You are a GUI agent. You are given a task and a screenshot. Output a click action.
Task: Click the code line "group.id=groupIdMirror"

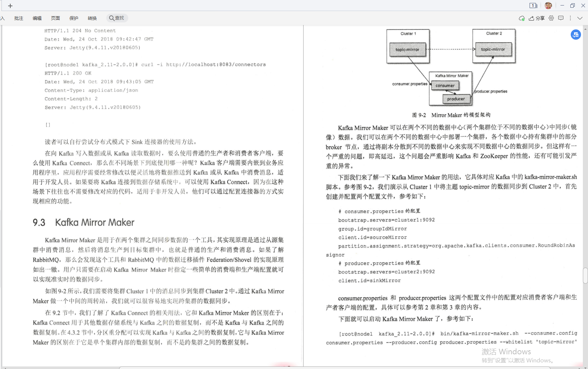(x=372, y=229)
